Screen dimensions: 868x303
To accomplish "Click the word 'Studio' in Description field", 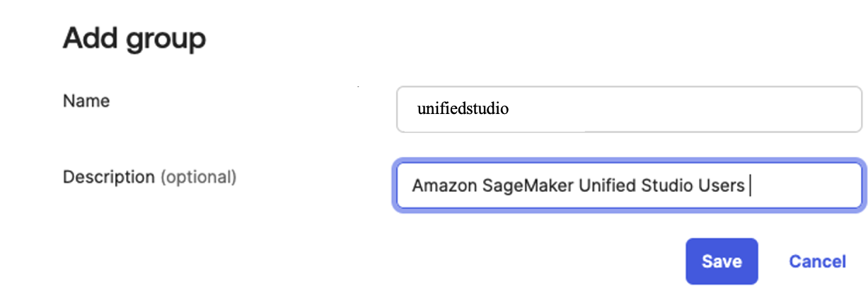I will pos(665,186).
